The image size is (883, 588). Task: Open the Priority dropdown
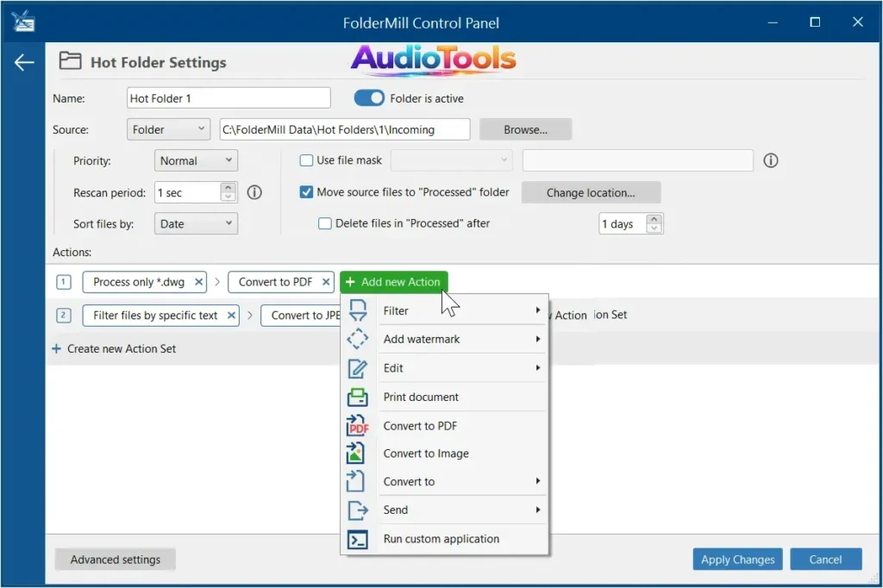[196, 160]
